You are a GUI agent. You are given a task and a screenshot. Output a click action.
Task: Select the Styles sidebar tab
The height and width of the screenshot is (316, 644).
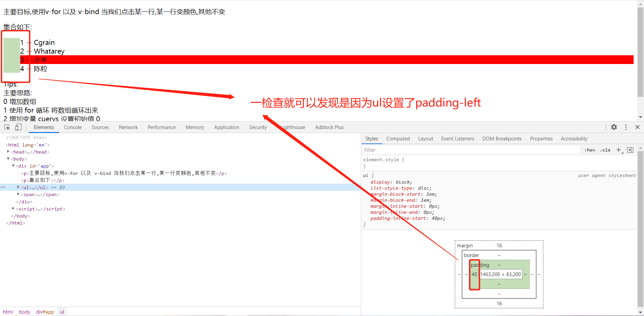tap(372, 139)
